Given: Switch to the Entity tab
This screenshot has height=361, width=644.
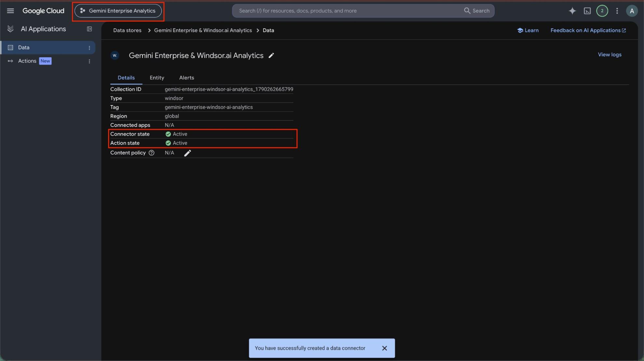Looking at the screenshot, I should [x=157, y=78].
